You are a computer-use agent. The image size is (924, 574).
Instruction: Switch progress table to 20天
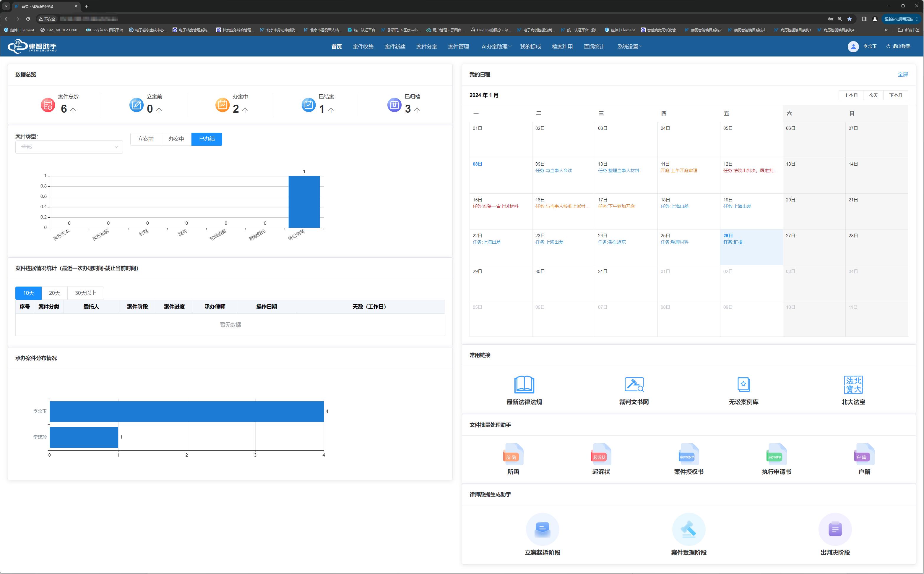55,293
